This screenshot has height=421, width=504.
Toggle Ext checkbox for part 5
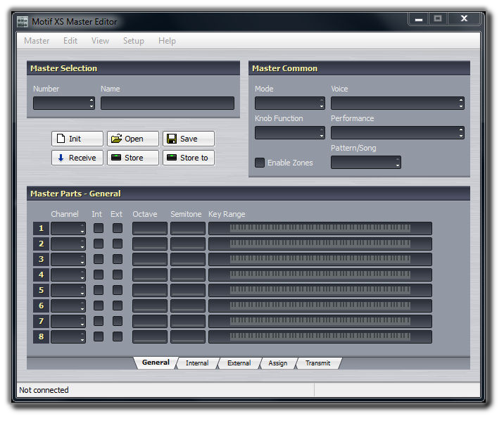pos(118,290)
